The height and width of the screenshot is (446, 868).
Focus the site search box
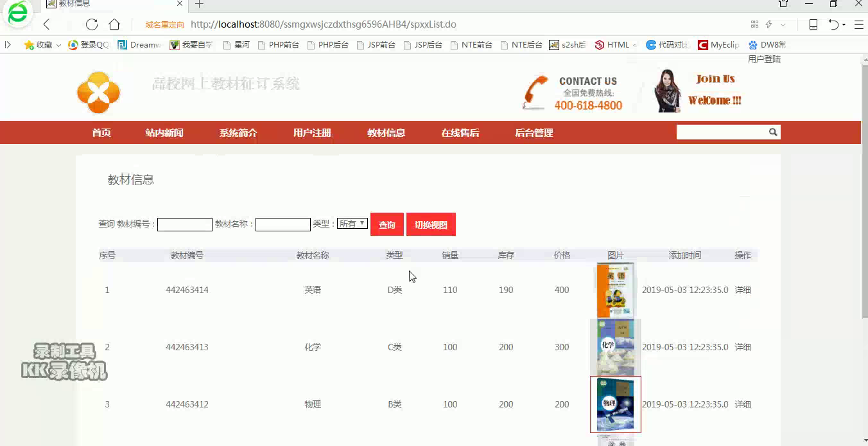[x=722, y=132]
